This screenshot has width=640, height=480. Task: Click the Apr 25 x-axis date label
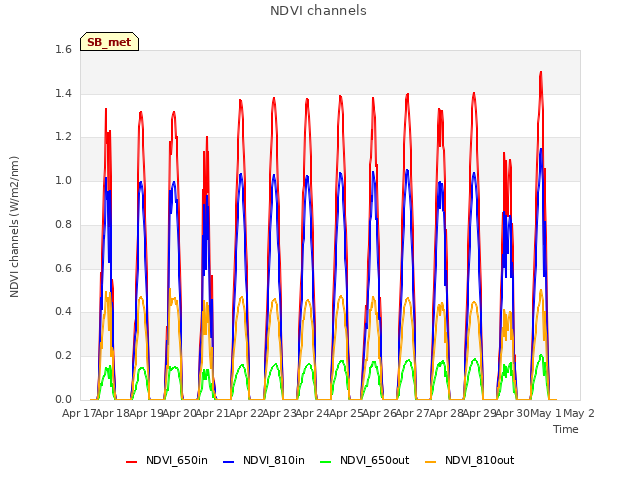tap(346, 413)
